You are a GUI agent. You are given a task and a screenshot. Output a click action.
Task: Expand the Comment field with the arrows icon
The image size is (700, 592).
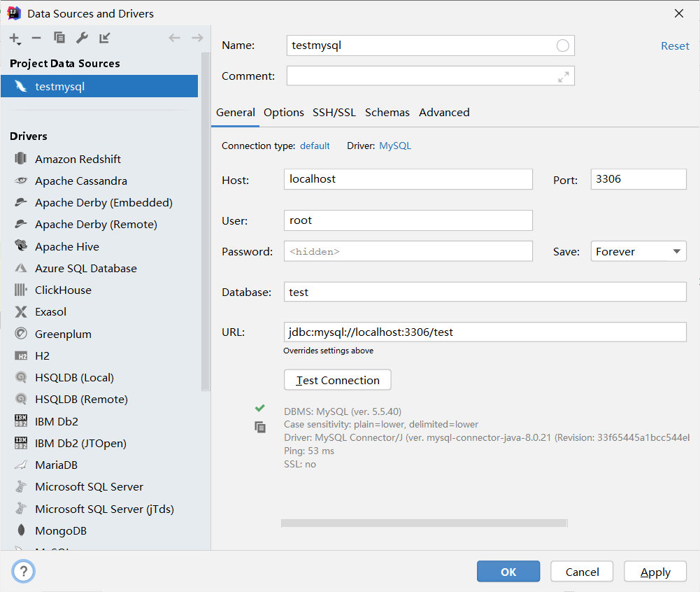click(x=564, y=77)
